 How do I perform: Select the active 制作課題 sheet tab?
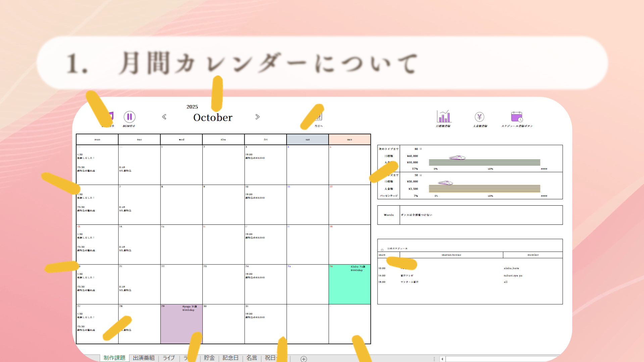pyautogui.click(x=114, y=358)
